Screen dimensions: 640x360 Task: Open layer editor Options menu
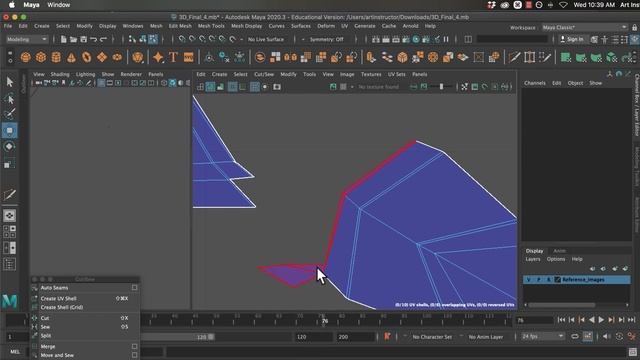(x=556, y=259)
